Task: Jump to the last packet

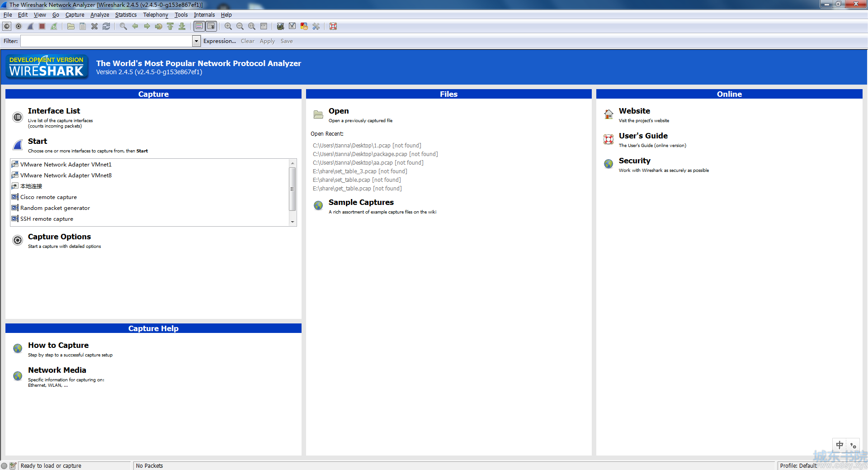Action: pyautogui.click(x=182, y=26)
